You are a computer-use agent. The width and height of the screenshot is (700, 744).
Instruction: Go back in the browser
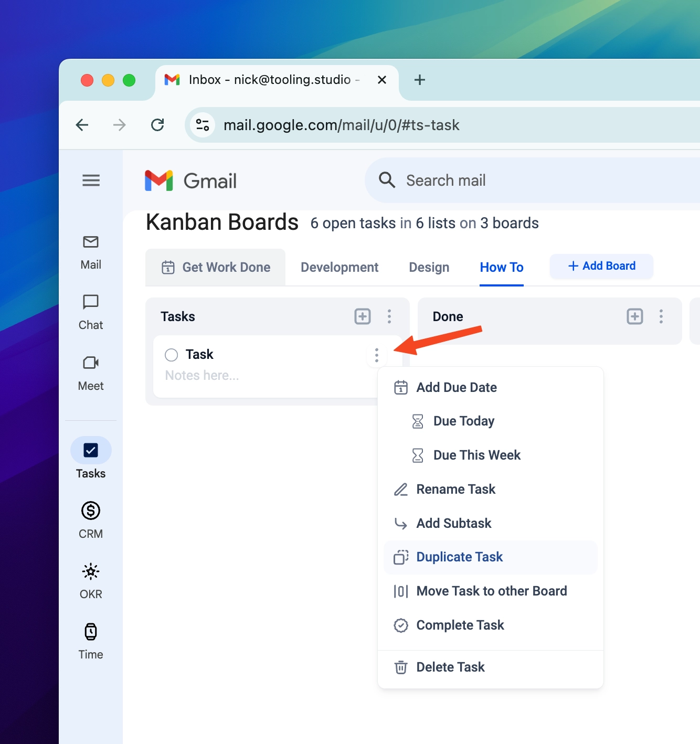tap(82, 125)
